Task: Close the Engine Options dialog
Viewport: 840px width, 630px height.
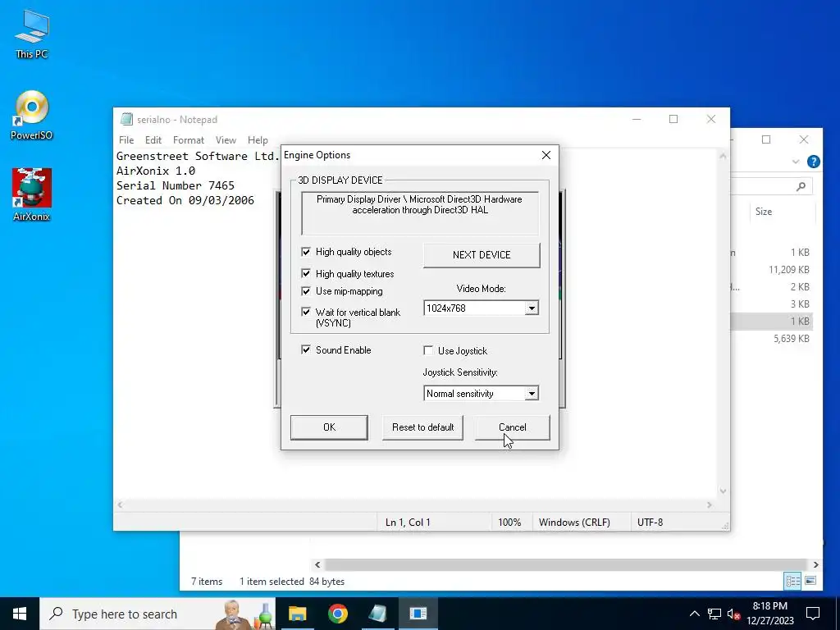Action: tap(546, 155)
